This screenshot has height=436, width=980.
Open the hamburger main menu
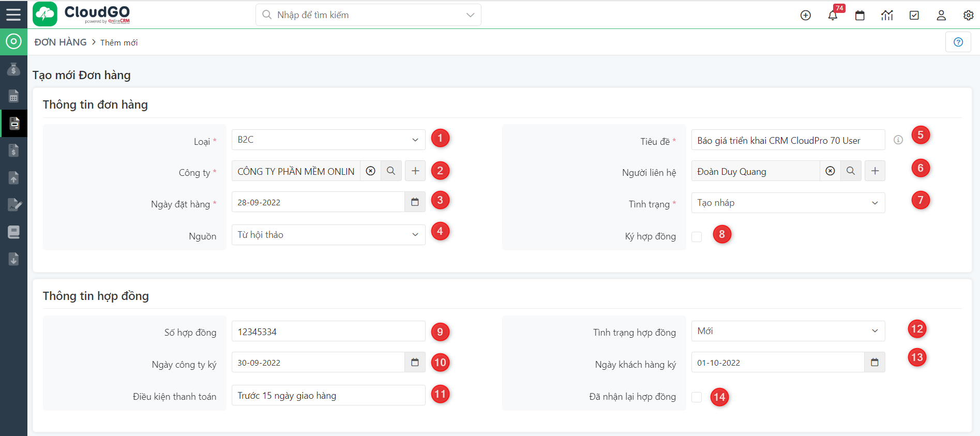click(x=13, y=14)
